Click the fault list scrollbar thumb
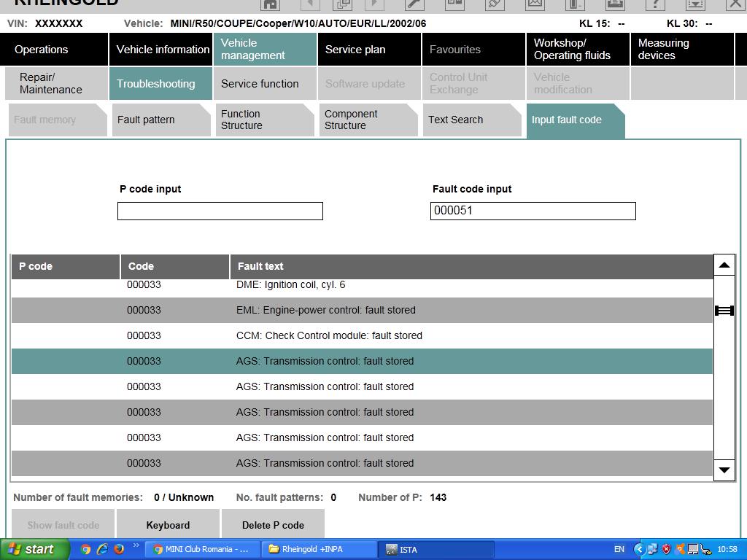The width and height of the screenshot is (747, 560). click(724, 311)
